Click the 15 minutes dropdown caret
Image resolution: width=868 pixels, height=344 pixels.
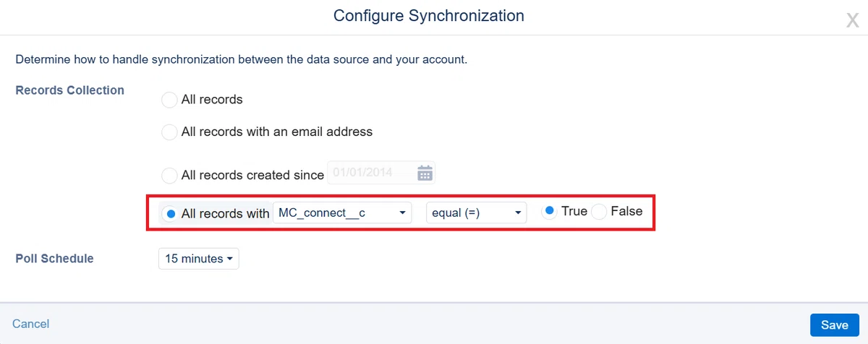click(229, 259)
